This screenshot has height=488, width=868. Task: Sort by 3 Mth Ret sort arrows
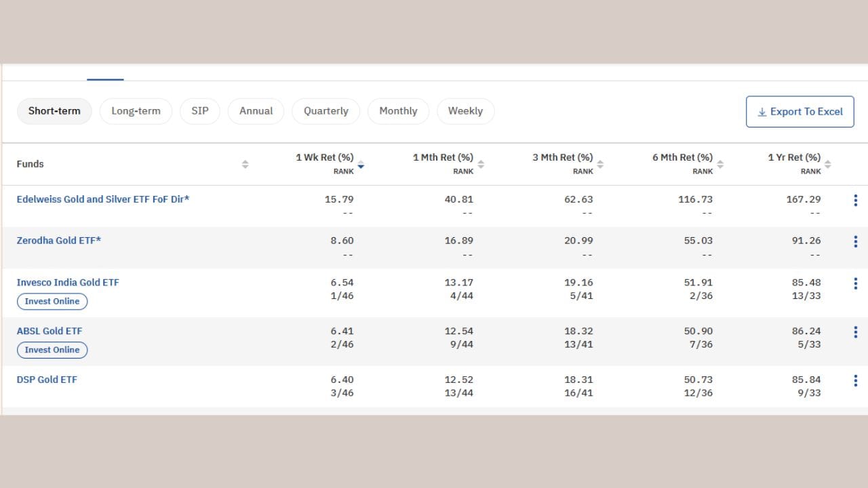coord(600,164)
